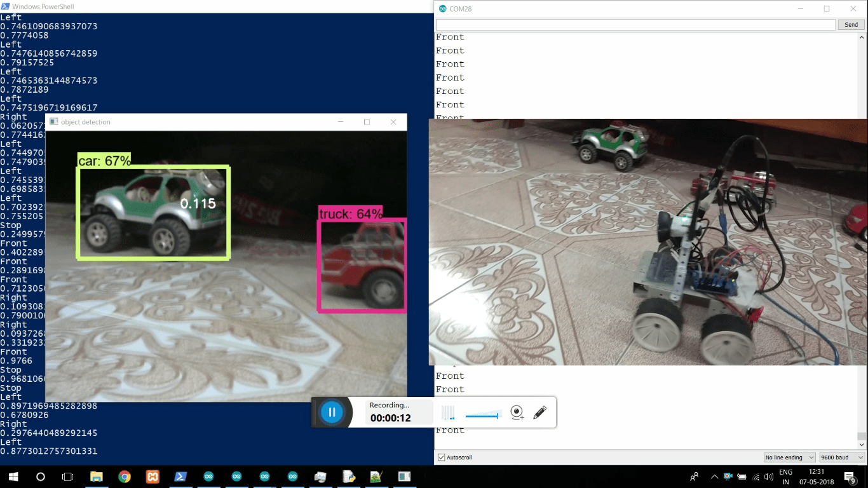Open the hidden icons chevron in system tray
This screenshot has width=868, height=488.
(714, 476)
